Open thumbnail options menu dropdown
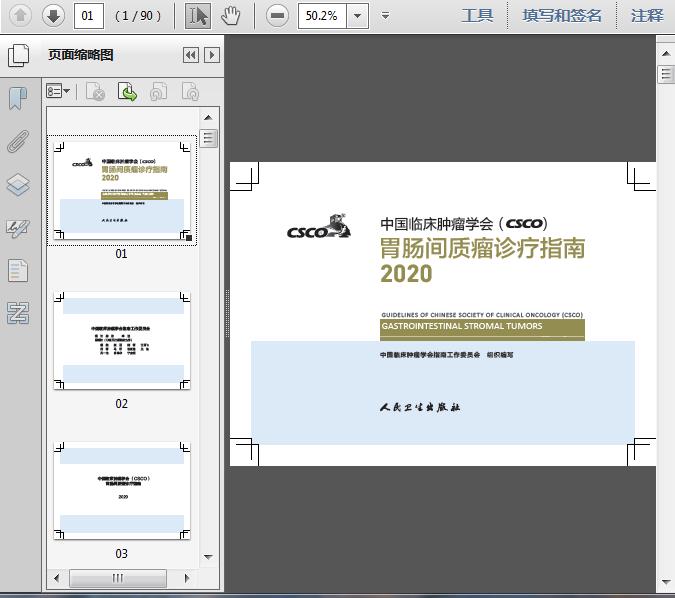The image size is (675, 598). [x=58, y=91]
